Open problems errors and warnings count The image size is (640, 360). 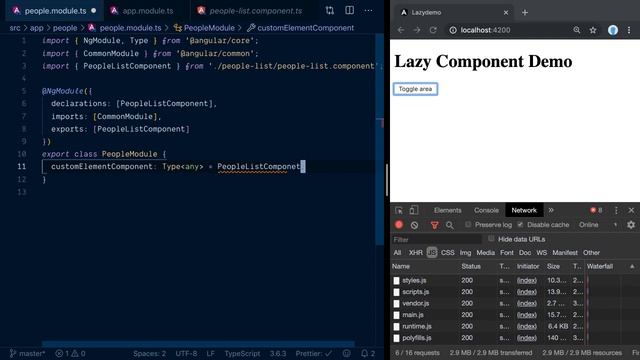[x=70, y=353]
